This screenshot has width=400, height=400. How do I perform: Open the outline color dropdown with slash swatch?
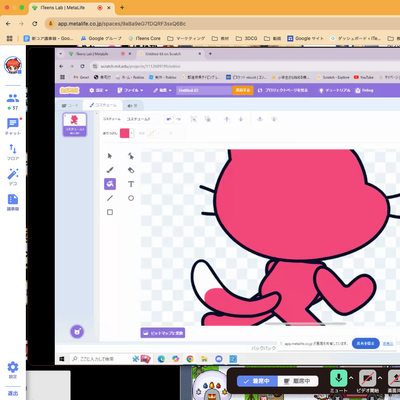coord(158,133)
